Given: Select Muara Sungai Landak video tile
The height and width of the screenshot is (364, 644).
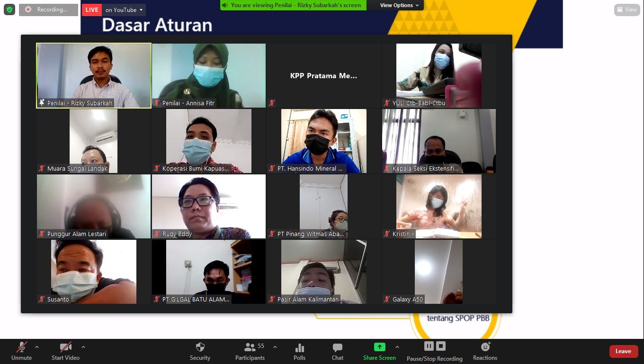Looking at the screenshot, I should coord(94,141).
